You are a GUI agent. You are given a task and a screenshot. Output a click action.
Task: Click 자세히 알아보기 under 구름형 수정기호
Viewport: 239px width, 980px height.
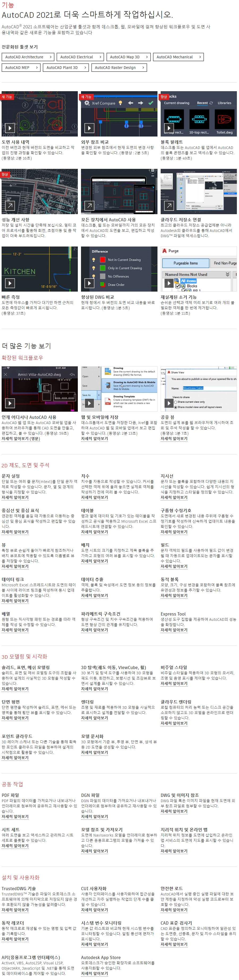[x=174, y=532]
